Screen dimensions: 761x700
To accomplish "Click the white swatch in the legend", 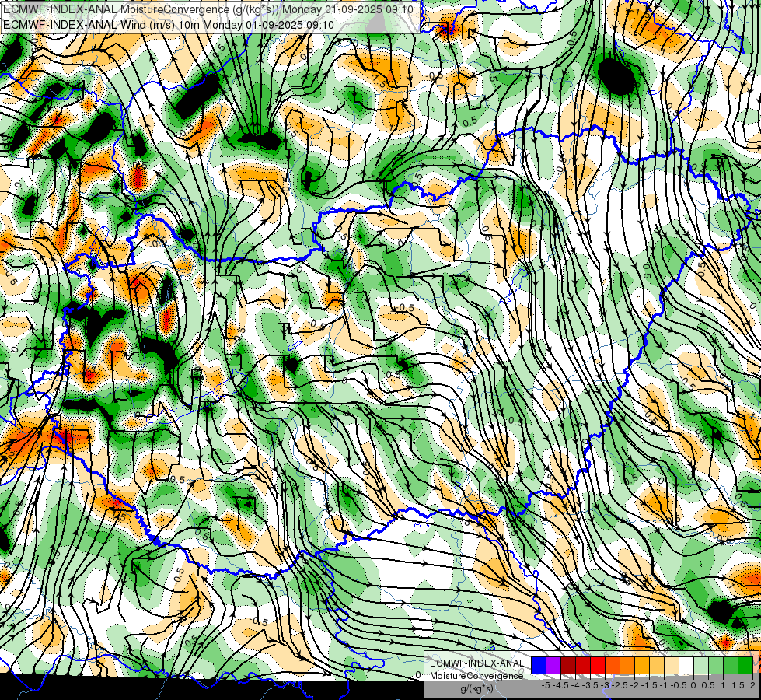I will click(686, 665).
